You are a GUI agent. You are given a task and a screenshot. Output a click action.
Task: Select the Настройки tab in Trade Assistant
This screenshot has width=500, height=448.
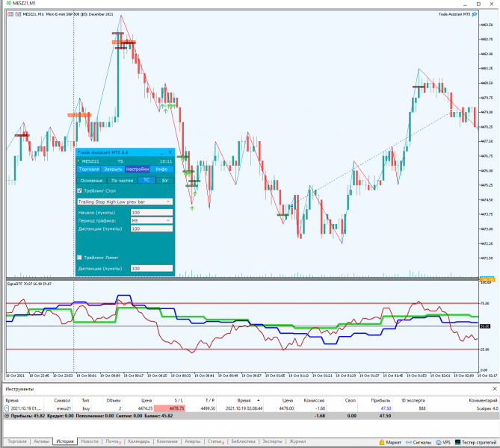point(138,169)
